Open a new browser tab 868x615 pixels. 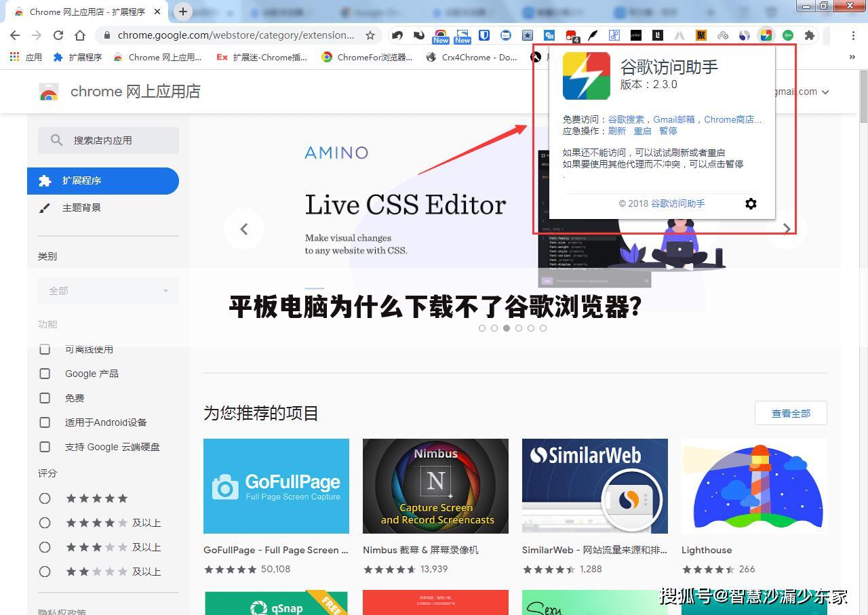tap(183, 12)
